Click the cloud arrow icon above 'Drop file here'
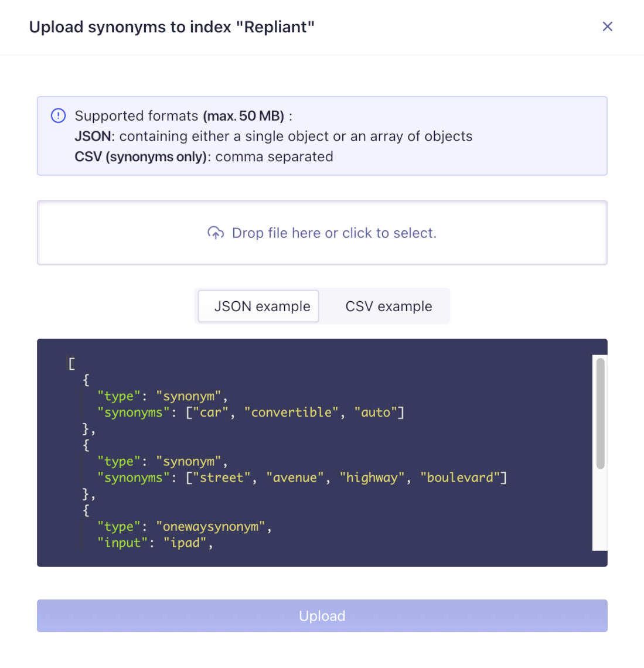 216,233
